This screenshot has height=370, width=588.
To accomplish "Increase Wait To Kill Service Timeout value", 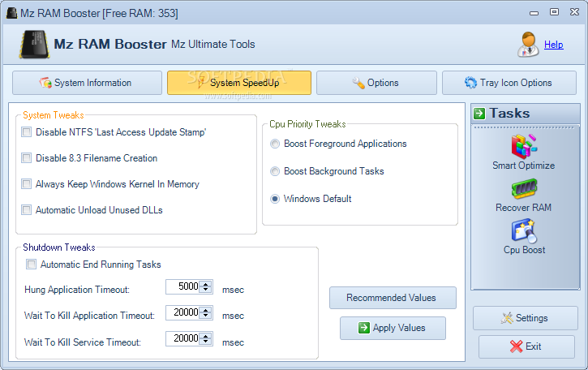I will click(205, 336).
